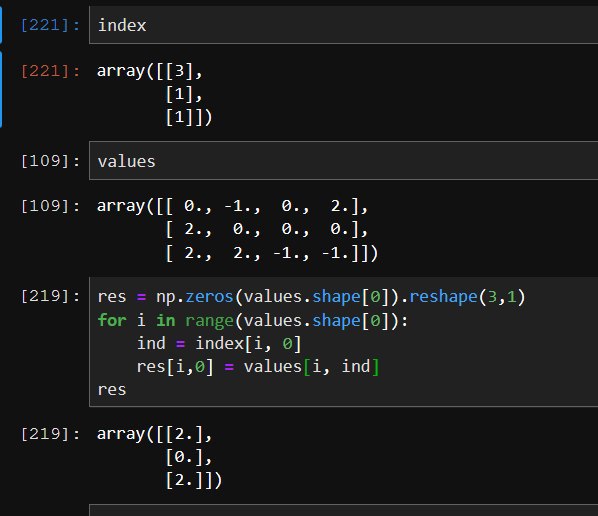The height and width of the screenshot is (516, 598).
Task: Click the blue collapse bar beside the 'index' input
Action: (1, 24)
